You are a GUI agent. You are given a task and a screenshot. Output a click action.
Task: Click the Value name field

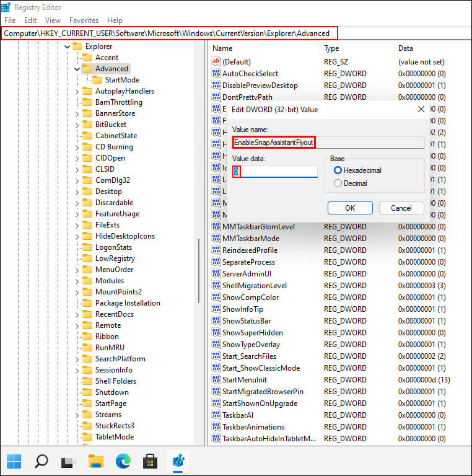tap(328, 143)
